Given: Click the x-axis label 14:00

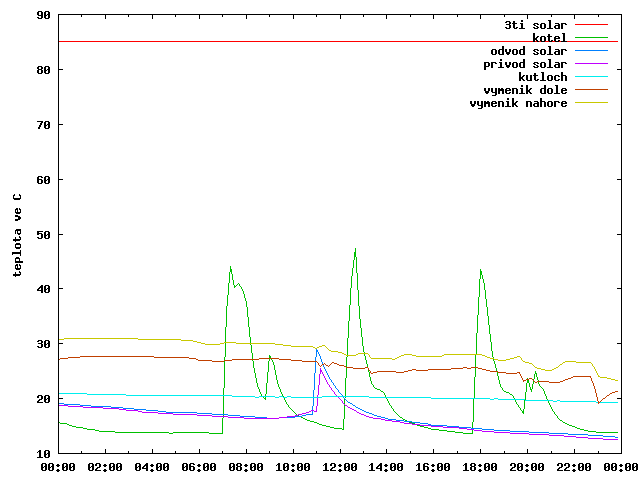Looking at the screenshot, I should [x=386, y=467].
